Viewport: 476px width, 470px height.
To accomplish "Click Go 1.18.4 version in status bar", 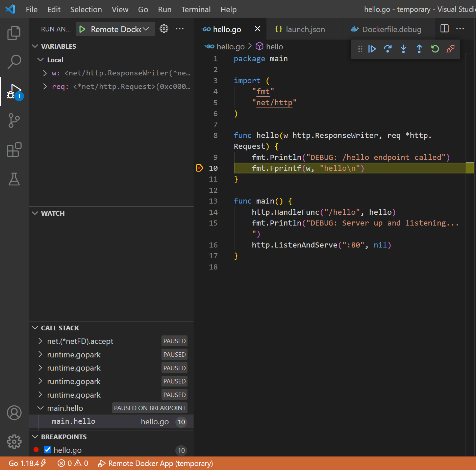I will [27, 463].
